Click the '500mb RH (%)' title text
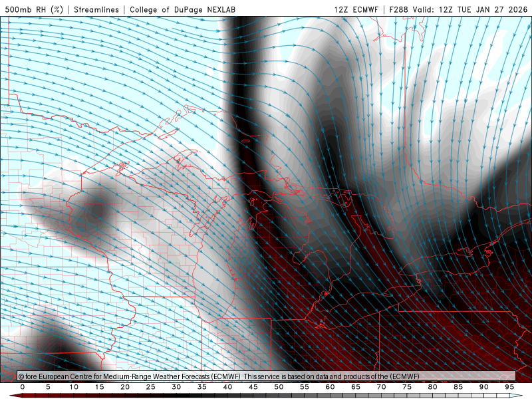This screenshot has width=532, height=399. (34, 9)
